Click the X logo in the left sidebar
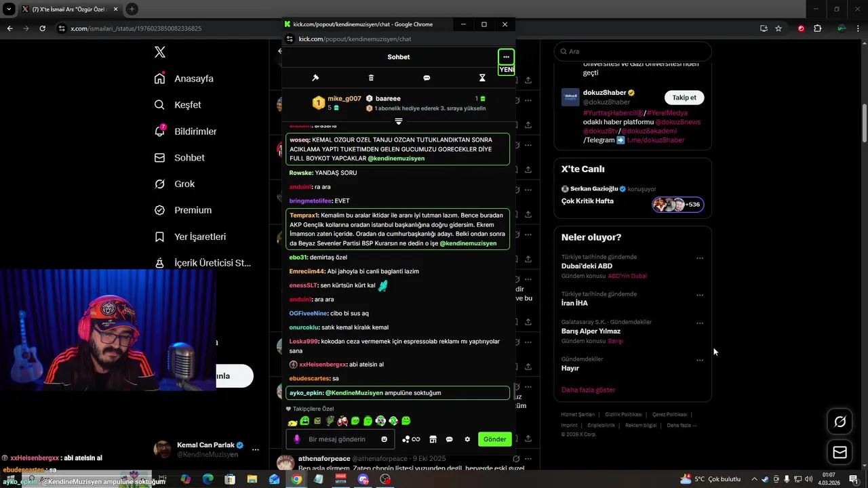The width and height of the screenshot is (868, 488). coord(160,52)
